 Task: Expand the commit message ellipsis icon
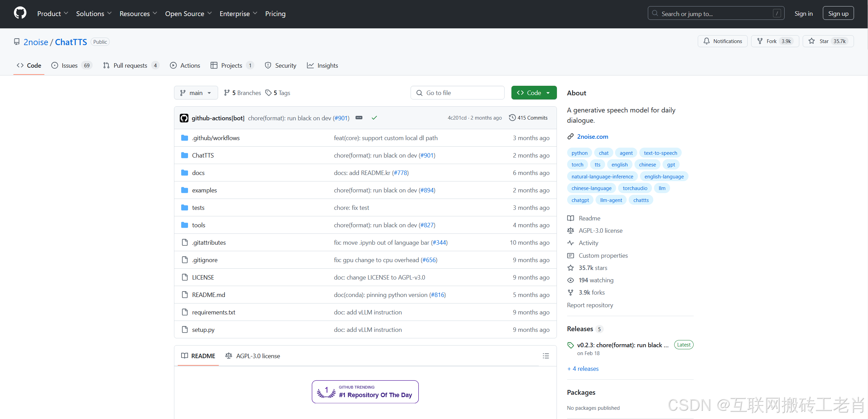click(359, 118)
